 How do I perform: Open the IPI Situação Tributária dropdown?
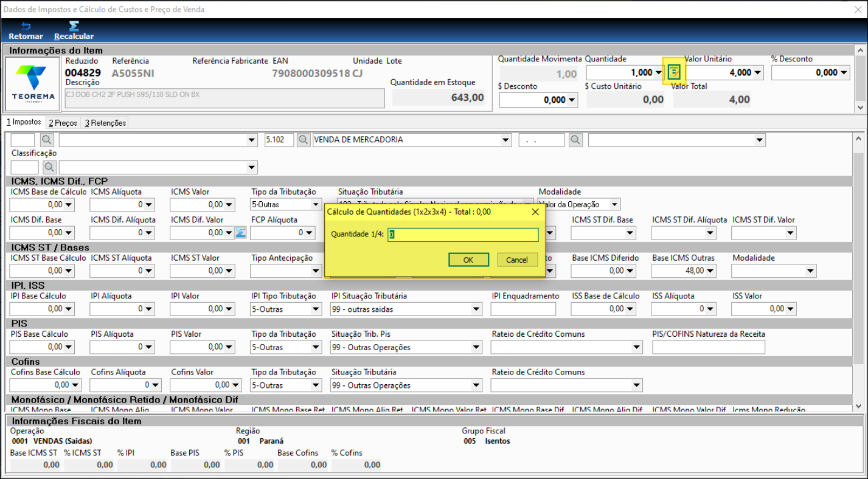pos(476,309)
